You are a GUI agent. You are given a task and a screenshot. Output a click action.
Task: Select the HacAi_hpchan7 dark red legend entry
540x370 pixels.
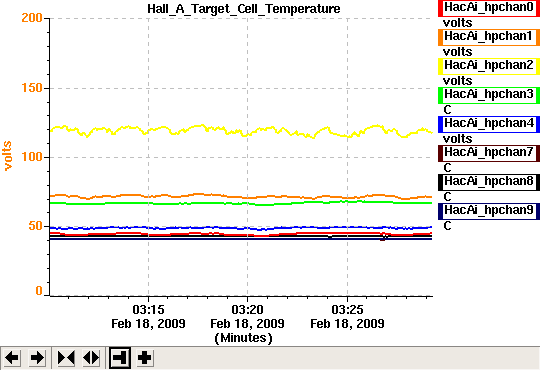[x=489, y=153]
